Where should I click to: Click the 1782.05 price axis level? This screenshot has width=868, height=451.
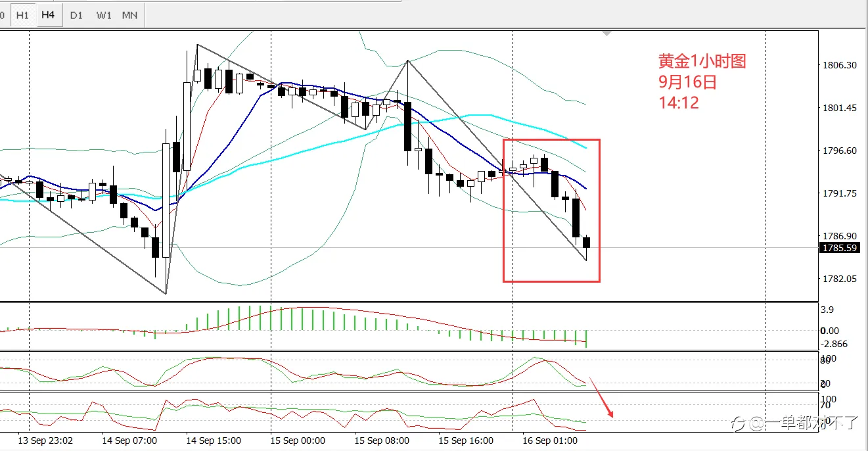(x=838, y=279)
